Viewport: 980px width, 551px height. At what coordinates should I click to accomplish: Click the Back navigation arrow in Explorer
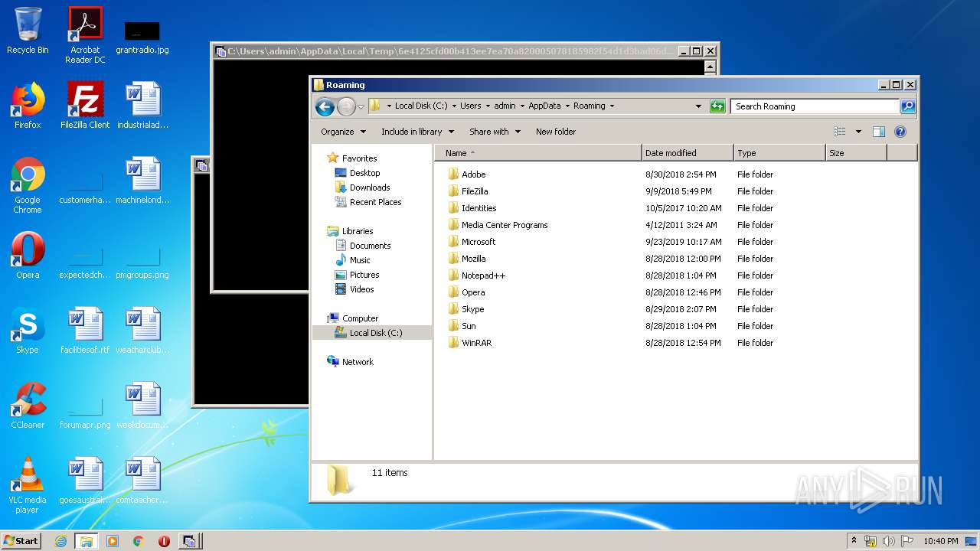click(325, 106)
